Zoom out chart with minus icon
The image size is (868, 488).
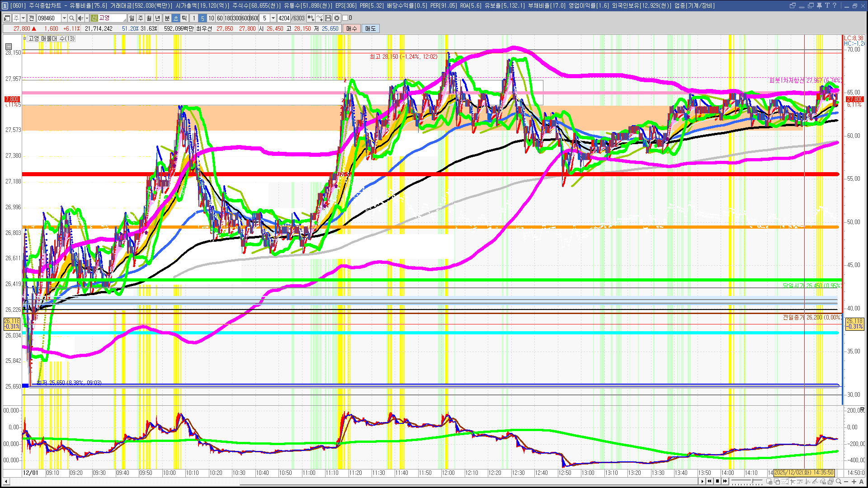[x=846, y=481]
